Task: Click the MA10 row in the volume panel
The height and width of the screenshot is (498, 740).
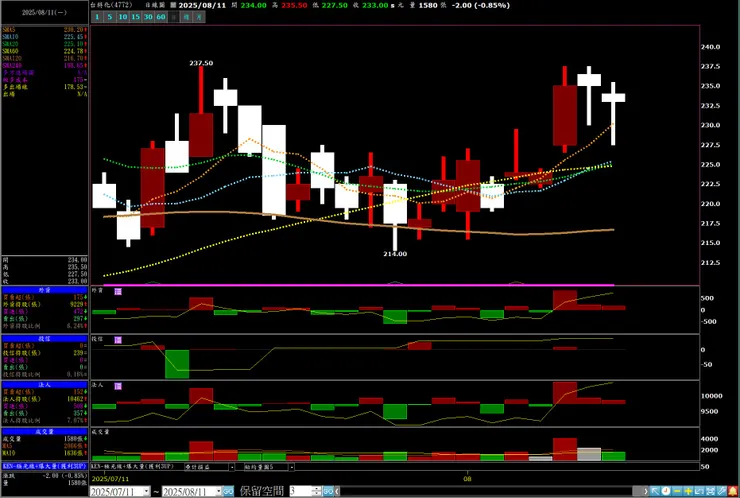Action: click(x=44, y=453)
